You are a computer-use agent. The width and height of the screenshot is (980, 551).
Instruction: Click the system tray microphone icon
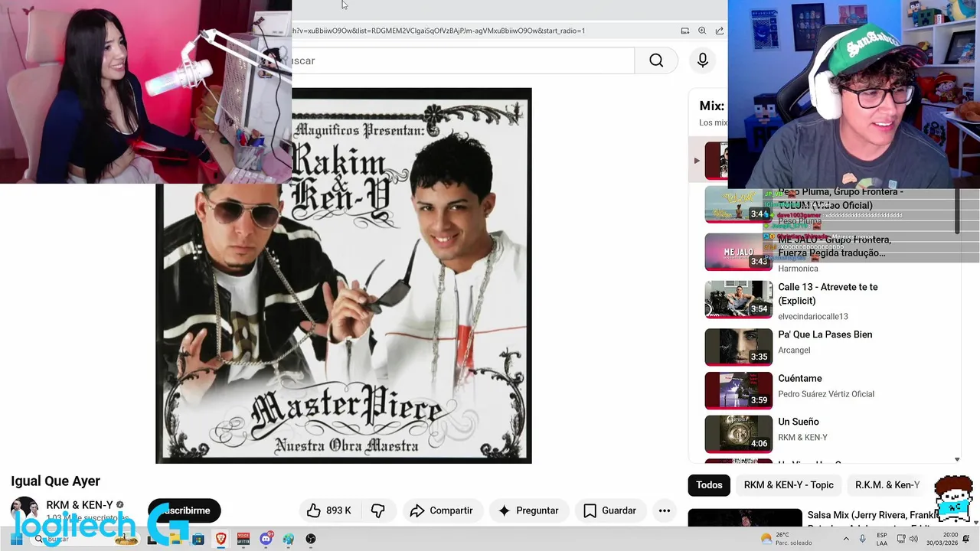coord(863,539)
